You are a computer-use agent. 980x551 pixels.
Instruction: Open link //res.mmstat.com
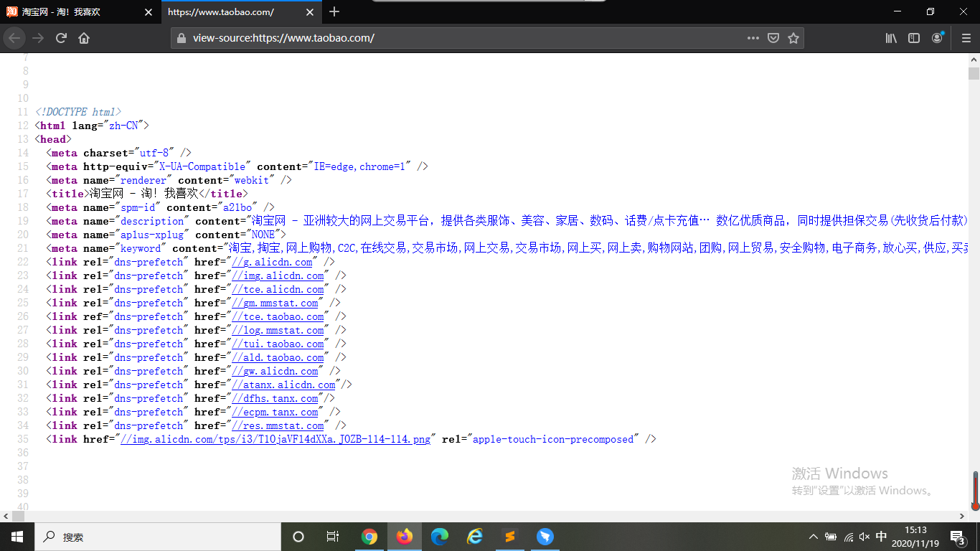(278, 426)
